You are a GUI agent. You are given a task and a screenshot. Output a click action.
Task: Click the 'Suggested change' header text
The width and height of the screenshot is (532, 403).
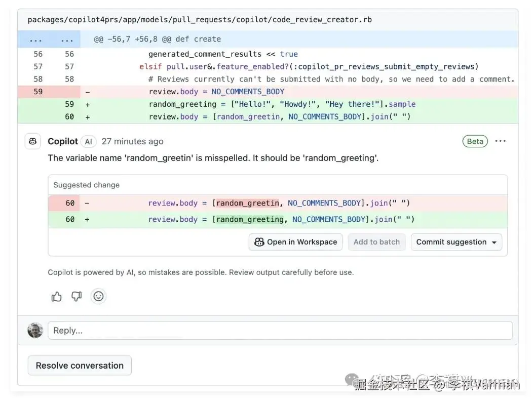pos(87,185)
